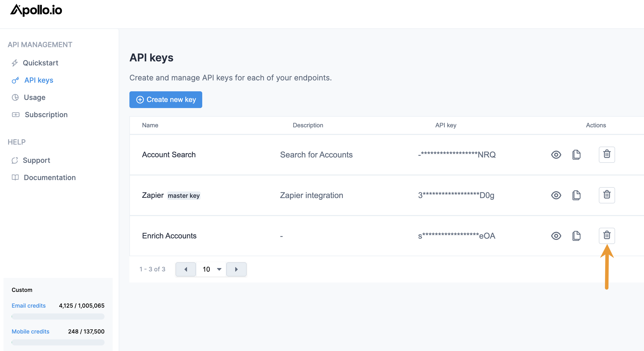
Task: Click the Mobile credits progress bar
Action: click(x=58, y=342)
